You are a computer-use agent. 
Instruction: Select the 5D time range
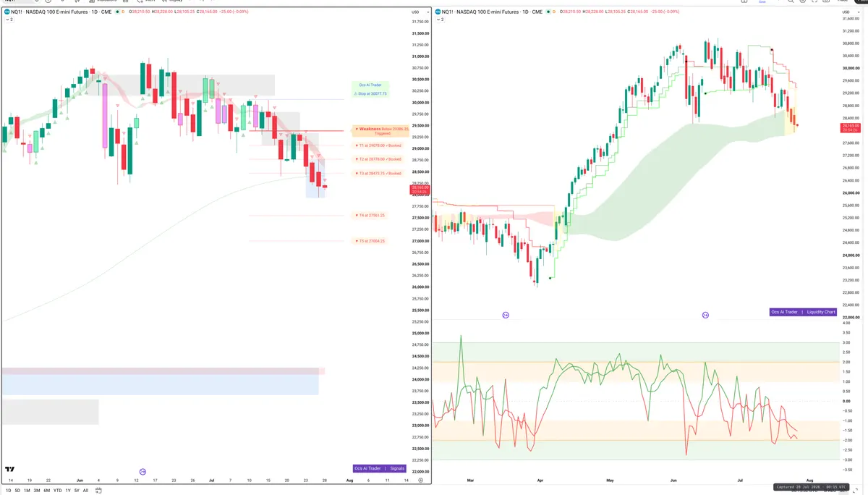(x=17, y=490)
